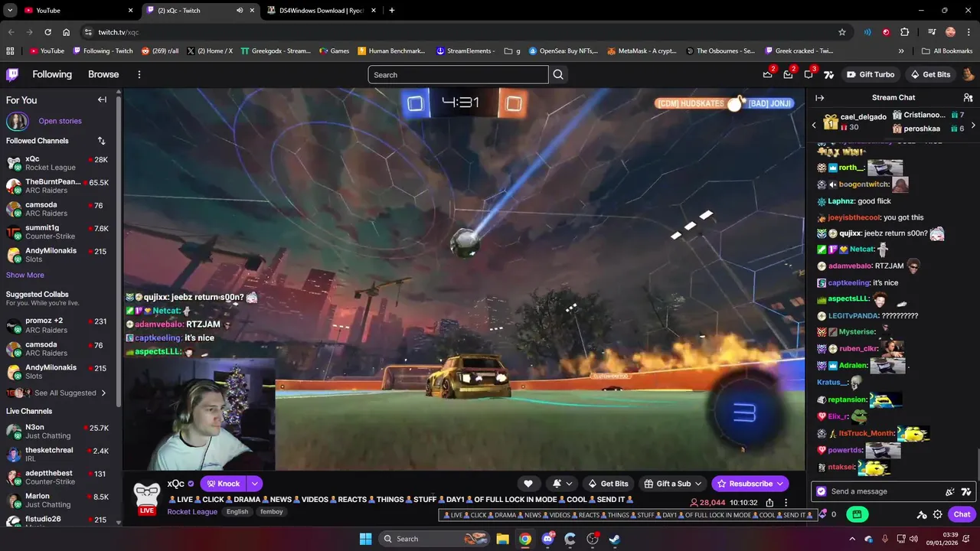Expand the system tray hidden icons
This screenshot has width=980, height=551.
tap(852, 539)
